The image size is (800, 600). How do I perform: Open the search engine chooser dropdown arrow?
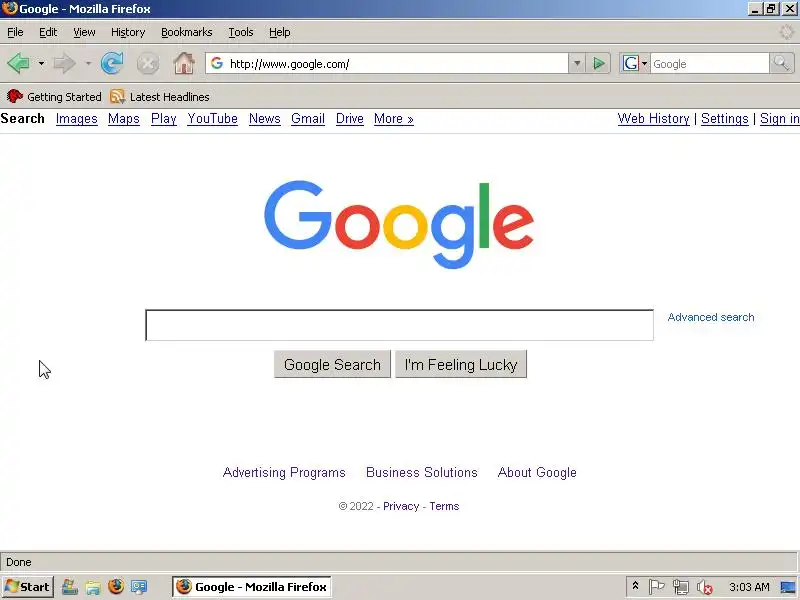pos(644,64)
